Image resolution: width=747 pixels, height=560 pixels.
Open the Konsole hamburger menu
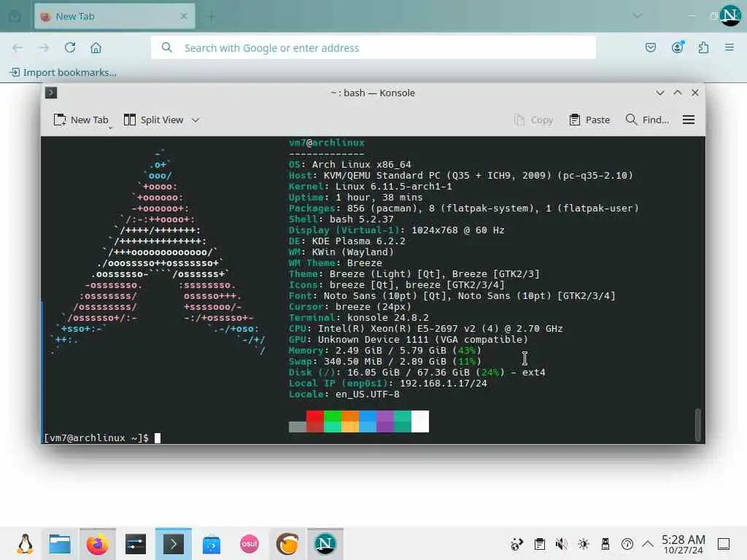coord(689,120)
